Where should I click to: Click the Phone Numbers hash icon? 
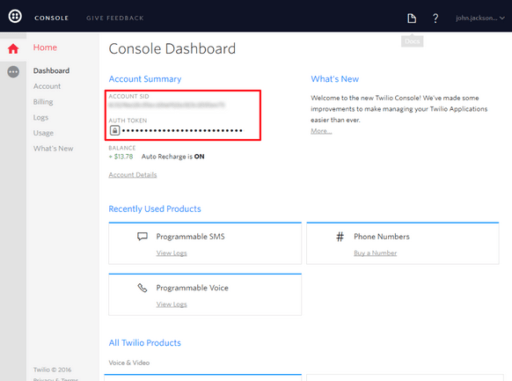[x=340, y=237]
